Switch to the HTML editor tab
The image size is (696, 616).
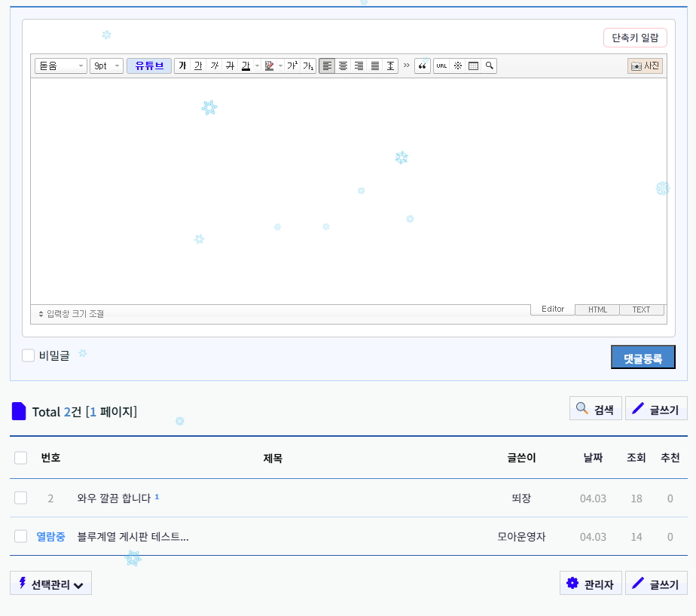point(597,310)
